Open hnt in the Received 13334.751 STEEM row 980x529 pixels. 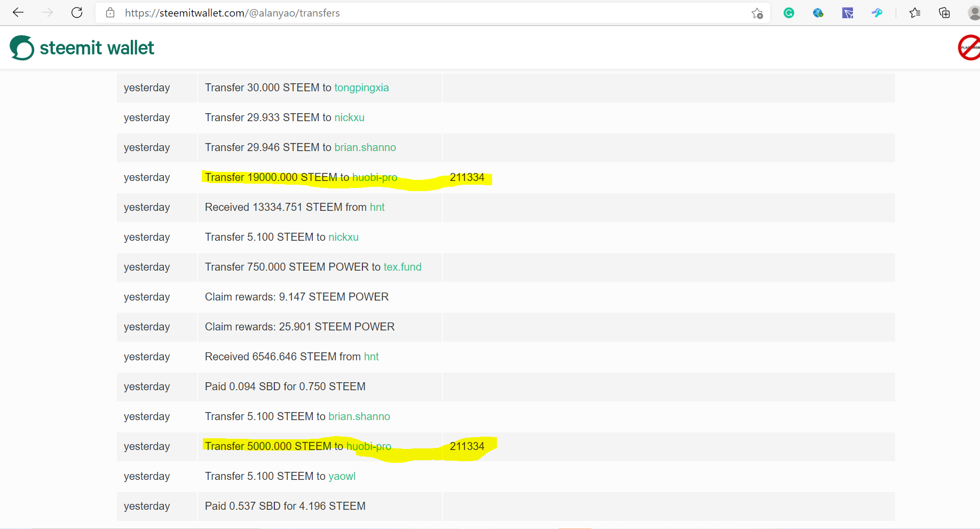(377, 207)
